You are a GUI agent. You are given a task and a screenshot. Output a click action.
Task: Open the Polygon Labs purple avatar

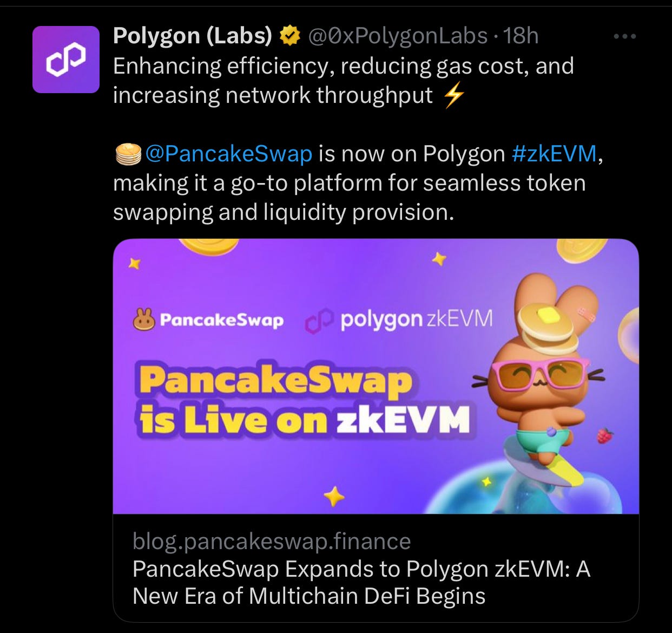click(x=66, y=60)
